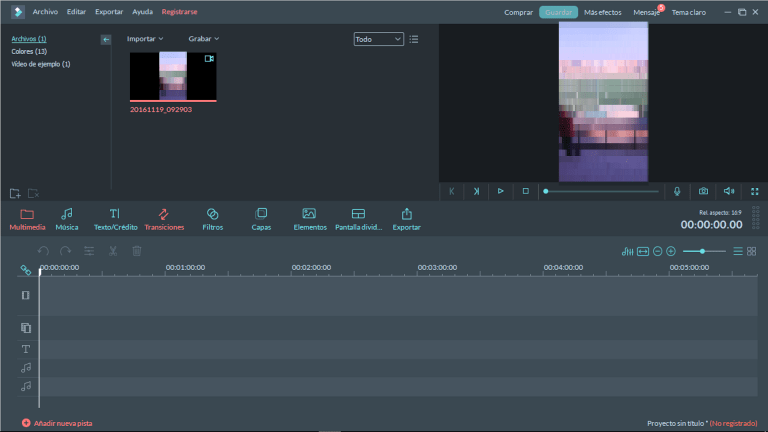
Task: Open the Texto/Crédito tab
Action: click(x=116, y=219)
